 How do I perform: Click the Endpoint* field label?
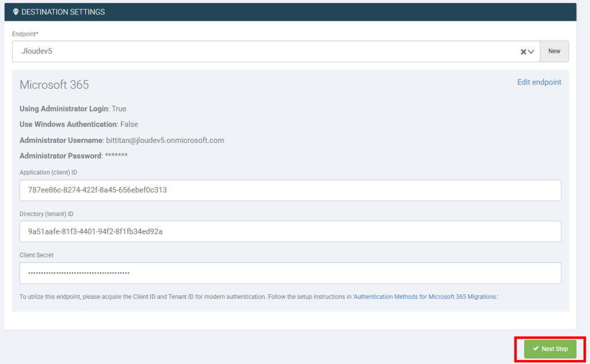point(25,34)
